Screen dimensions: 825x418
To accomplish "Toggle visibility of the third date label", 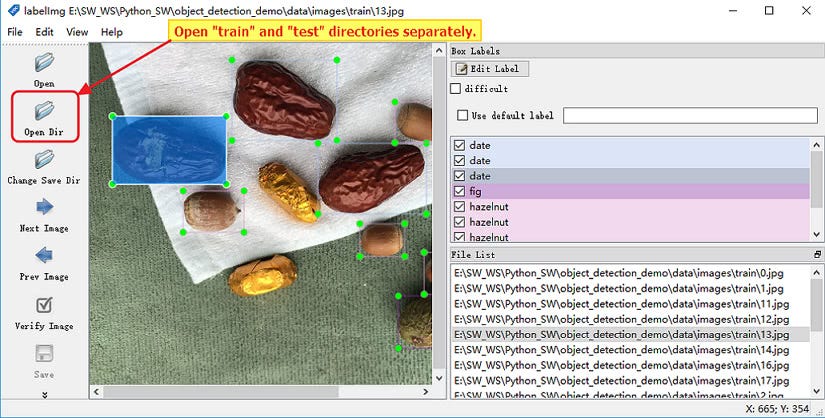I will coord(459,176).
